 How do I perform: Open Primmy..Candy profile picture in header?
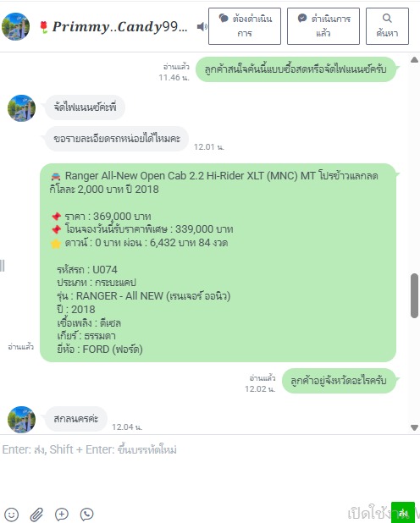coord(16,26)
